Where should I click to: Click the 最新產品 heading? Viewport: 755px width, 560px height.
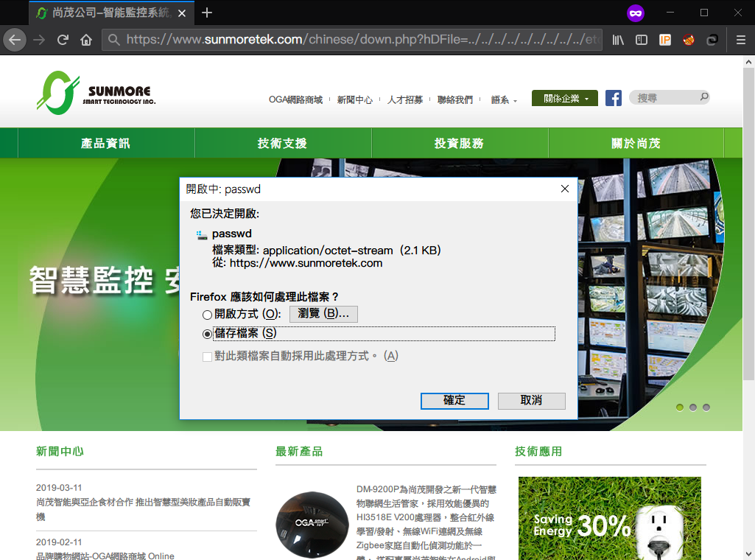click(x=299, y=452)
